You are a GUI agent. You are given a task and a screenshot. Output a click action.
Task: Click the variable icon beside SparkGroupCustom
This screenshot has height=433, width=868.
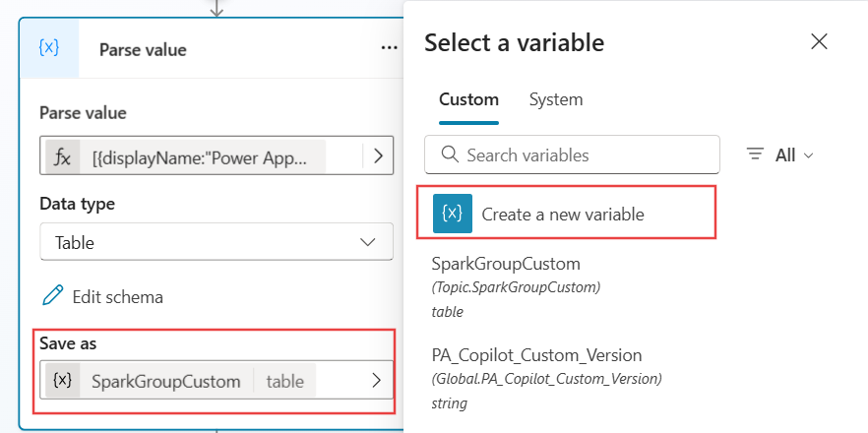click(62, 381)
